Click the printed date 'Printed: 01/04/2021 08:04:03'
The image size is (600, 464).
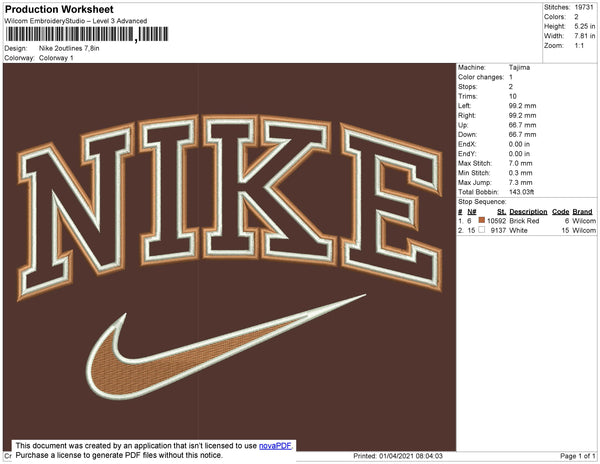(398, 456)
